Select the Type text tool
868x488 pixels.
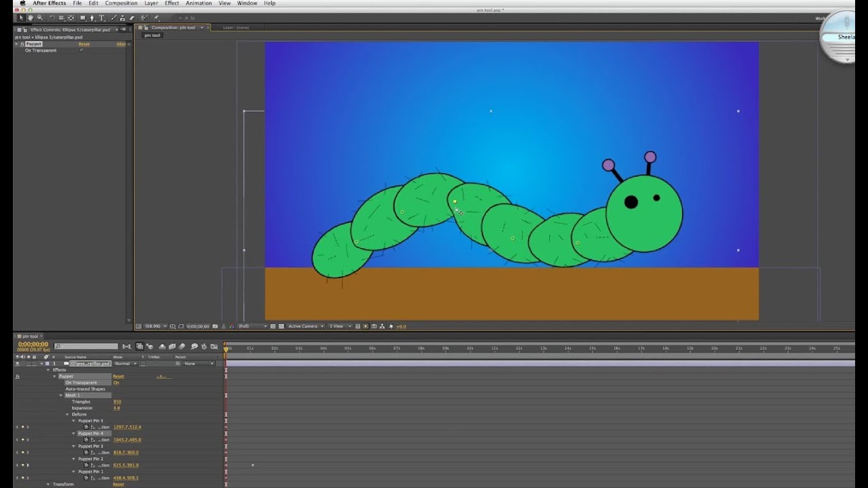pos(102,18)
